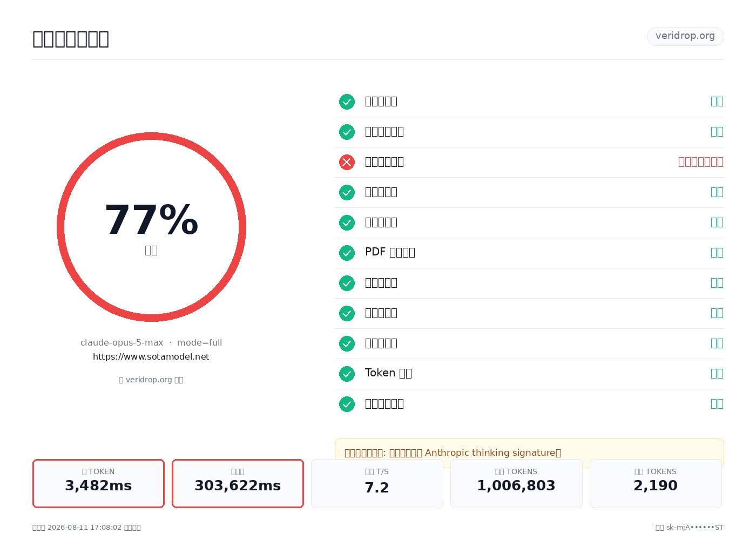
Task: Click the green check icon directly above the Token row
Action: tap(347, 343)
